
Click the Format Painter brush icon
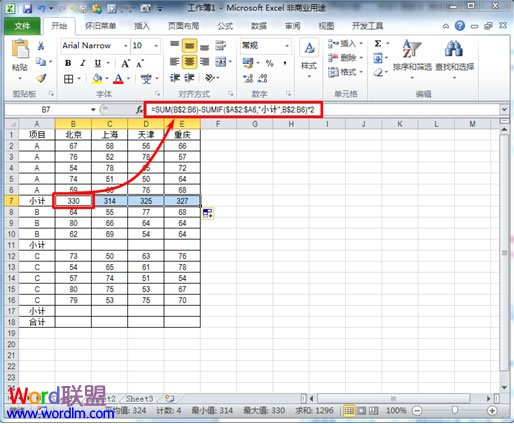tap(41, 79)
